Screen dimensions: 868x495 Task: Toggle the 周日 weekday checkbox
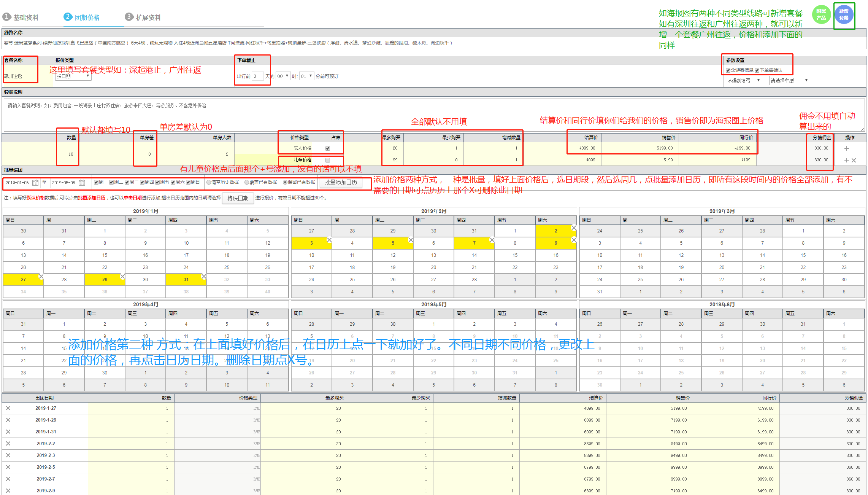coord(188,182)
